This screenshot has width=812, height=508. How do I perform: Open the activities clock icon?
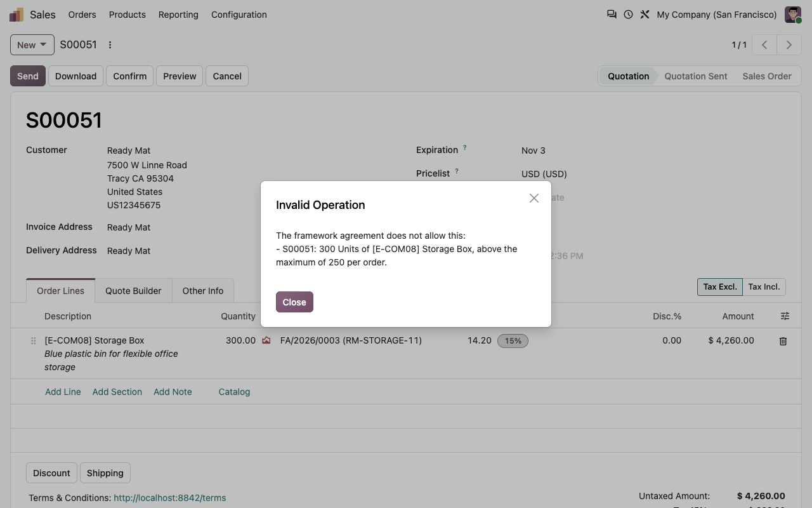(628, 14)
